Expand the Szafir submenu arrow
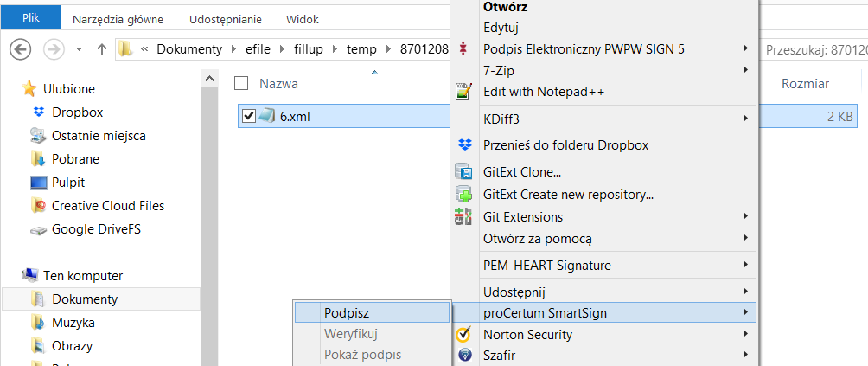Viewport: 868px width, 366px height. (745, 355)
